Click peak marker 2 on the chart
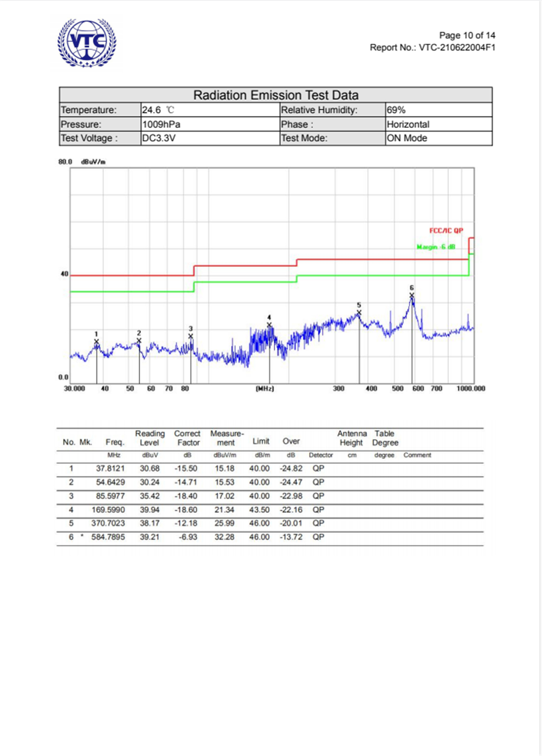This screenshot has height=756, width=542. coord(139,341)
